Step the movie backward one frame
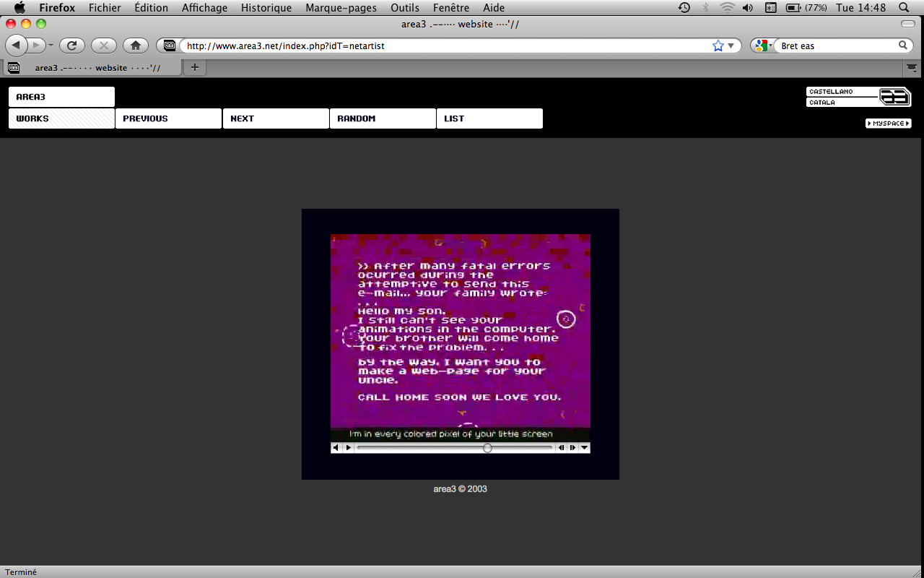The image size is (924, 578). click(x=561, y=448)
